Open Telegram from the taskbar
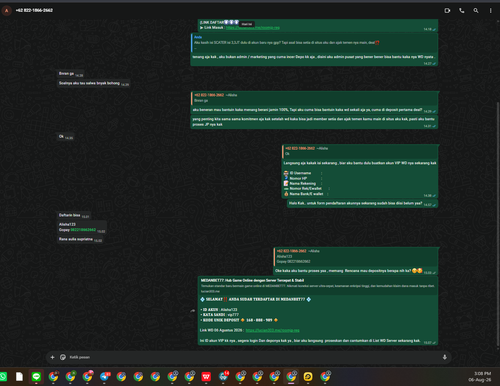The image size is (500, 386). point(105,377)
